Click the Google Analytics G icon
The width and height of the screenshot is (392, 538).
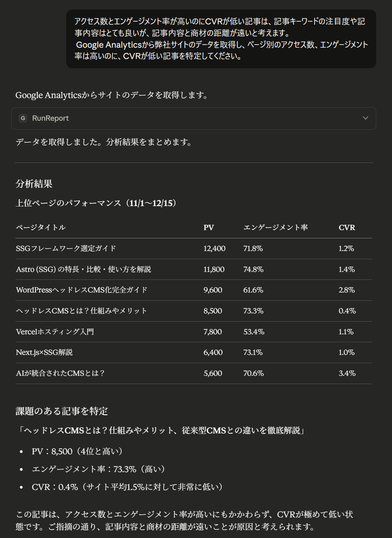[x=23, y=118]
